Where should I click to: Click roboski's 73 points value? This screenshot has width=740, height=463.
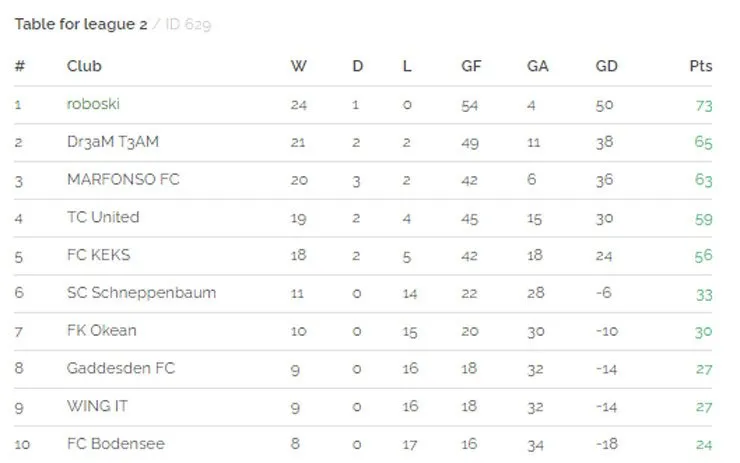point(704,105)
